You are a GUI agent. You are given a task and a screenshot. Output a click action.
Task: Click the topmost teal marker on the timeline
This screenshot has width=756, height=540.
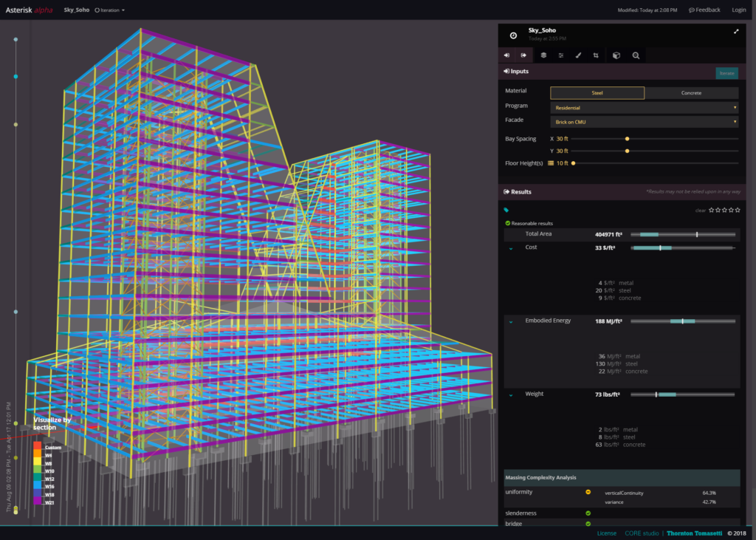pos(16,41)
